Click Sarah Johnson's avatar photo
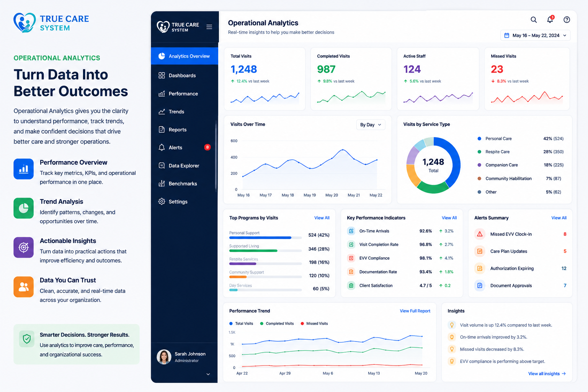Image resolution: width=588 pixels, height=392 pixels. tap(164, 357)
